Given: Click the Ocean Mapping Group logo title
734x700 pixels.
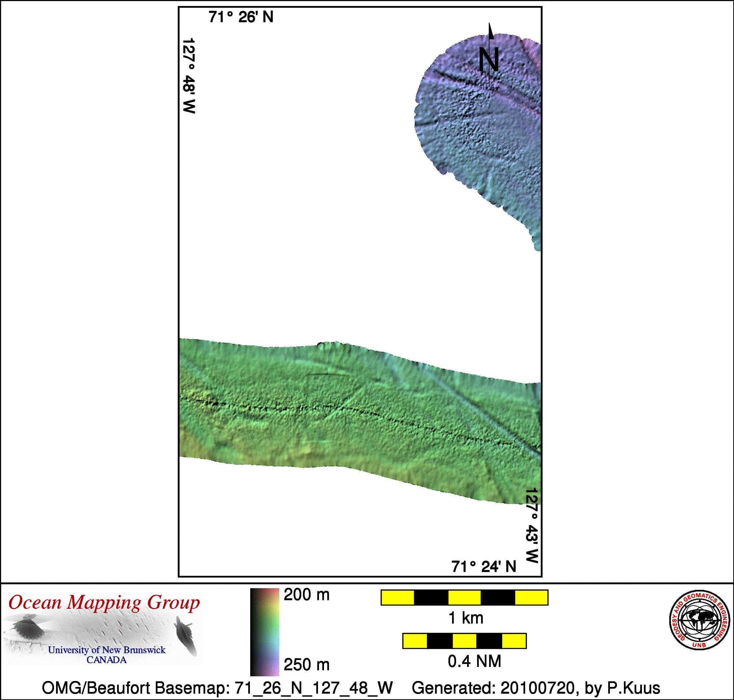Looking at the screenshot, I should pyautogui.click(x=104, y=603).
